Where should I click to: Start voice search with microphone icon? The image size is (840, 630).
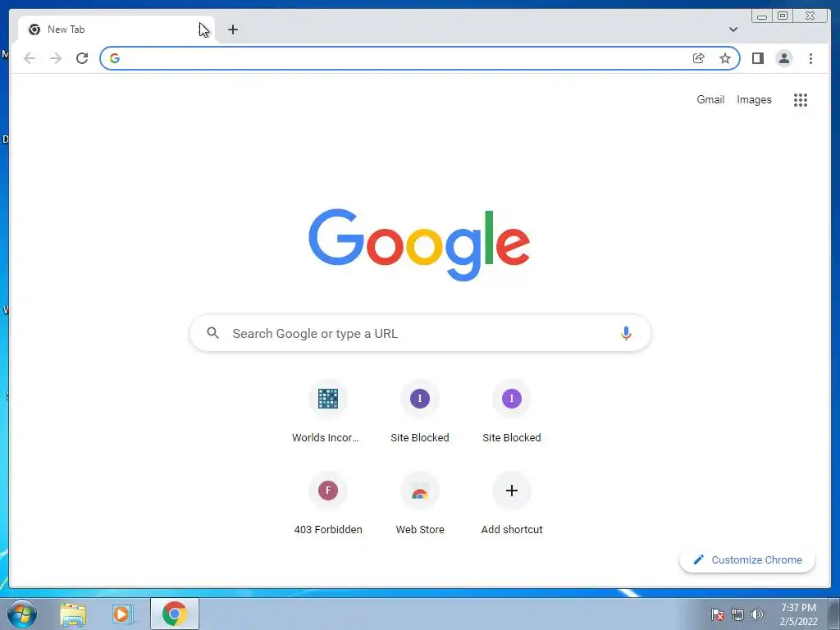tap(626, 333)
